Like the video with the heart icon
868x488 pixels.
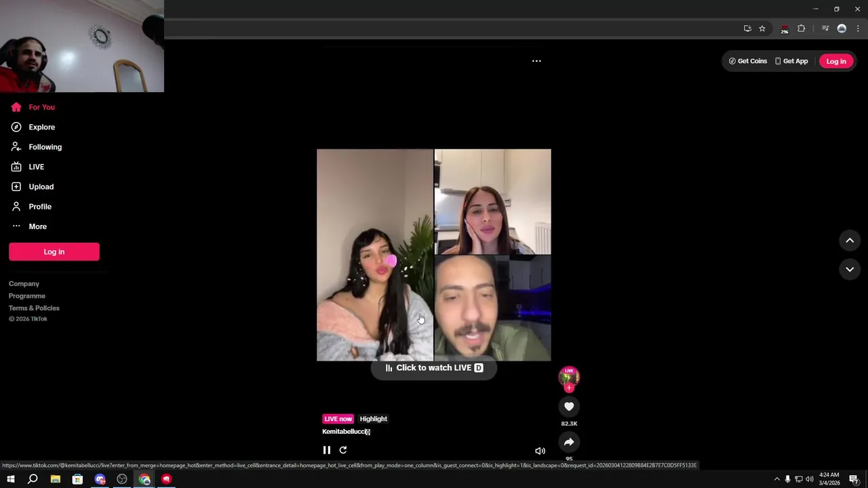coord(569,407)
